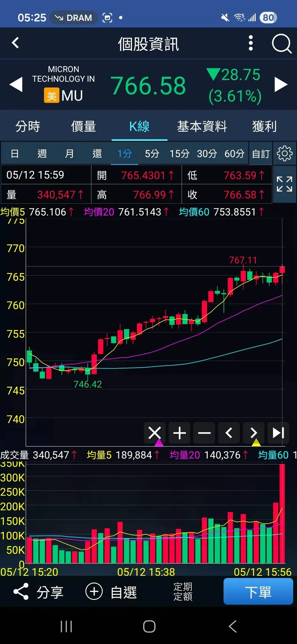
Task: Tap the DRAM status bar notification
Action: coord(74,17)
